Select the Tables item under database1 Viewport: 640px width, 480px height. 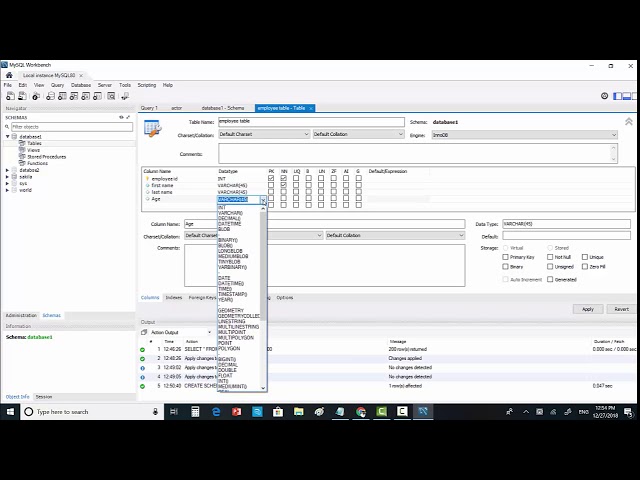coord(34,143)
